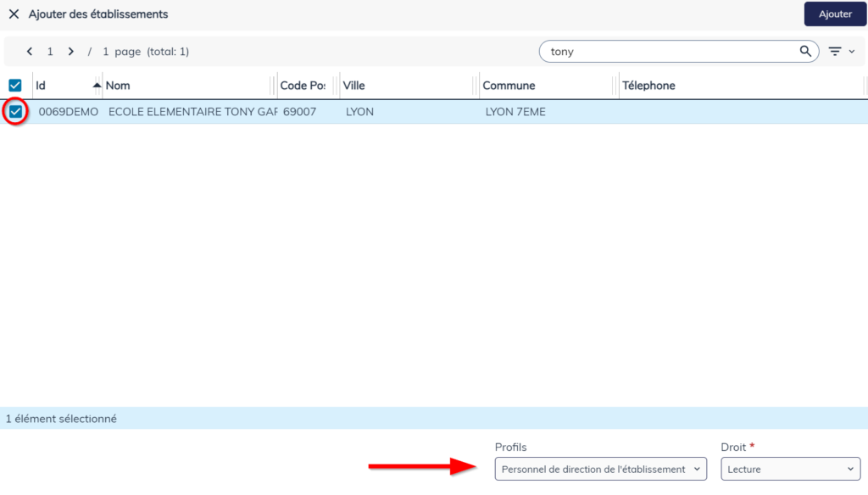Click the magnifier to run the tony search

[804, 51]
